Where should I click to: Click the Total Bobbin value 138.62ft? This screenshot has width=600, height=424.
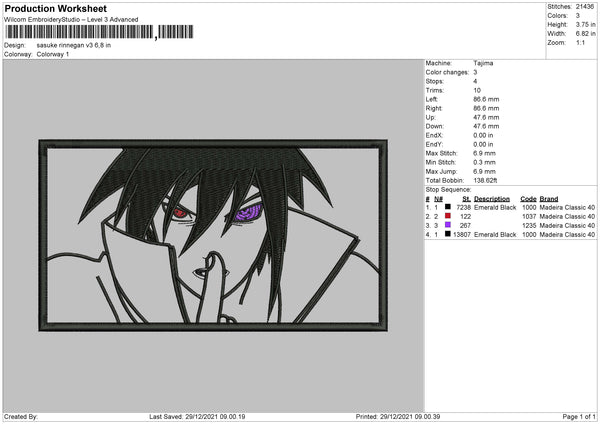click(x=485, y=180)
